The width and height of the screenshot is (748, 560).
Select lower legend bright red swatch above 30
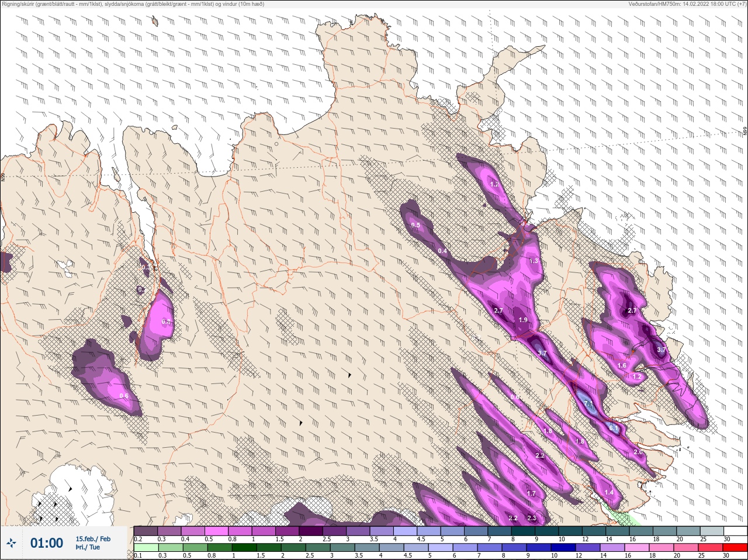[x=735, y=548]
